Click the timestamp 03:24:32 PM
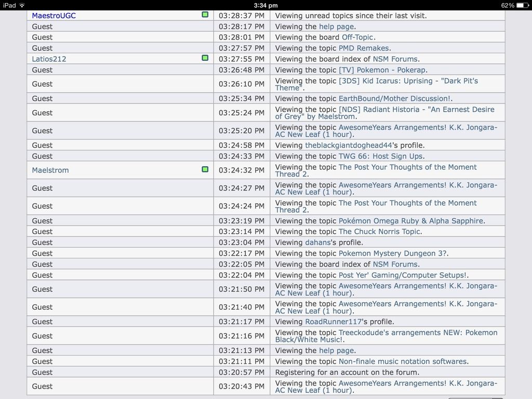 241,170
